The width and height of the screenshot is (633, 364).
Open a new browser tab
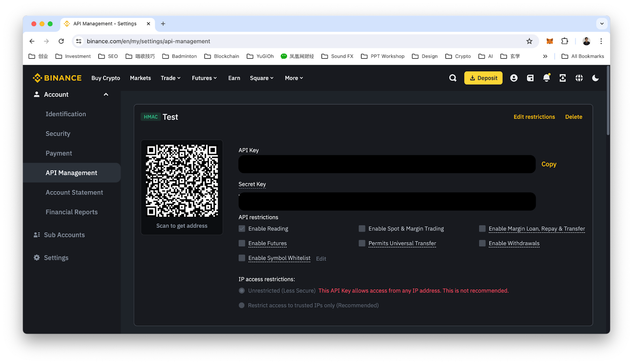(x=163, y=24)
